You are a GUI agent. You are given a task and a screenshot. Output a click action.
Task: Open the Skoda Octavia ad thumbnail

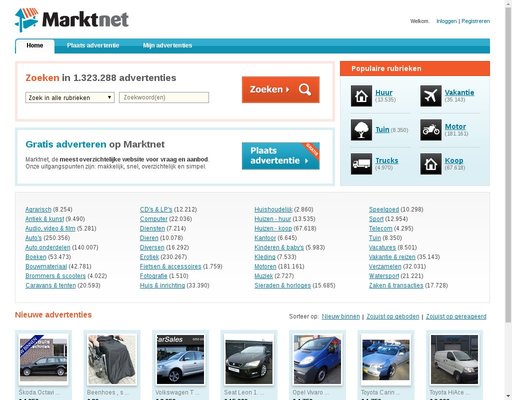point(43,359)
